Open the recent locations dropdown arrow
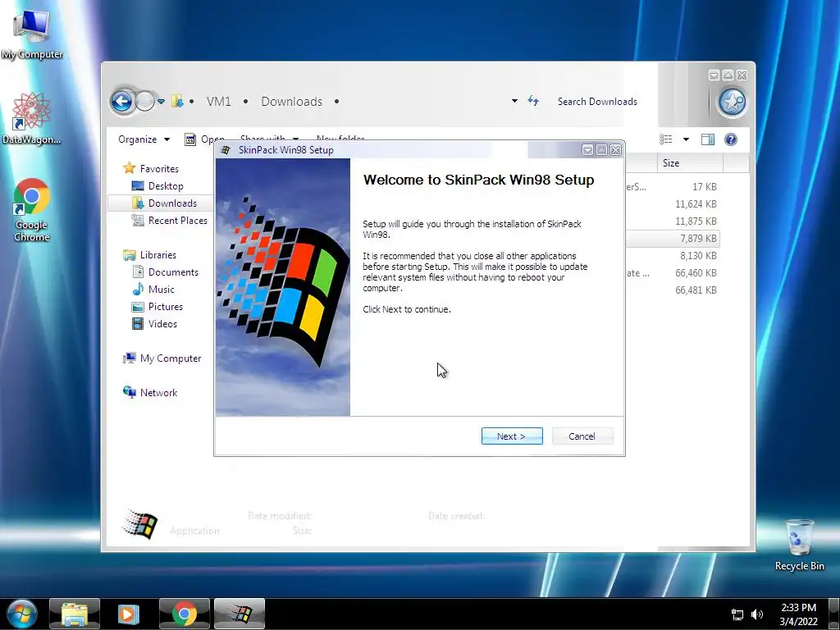 click(161, 101)
